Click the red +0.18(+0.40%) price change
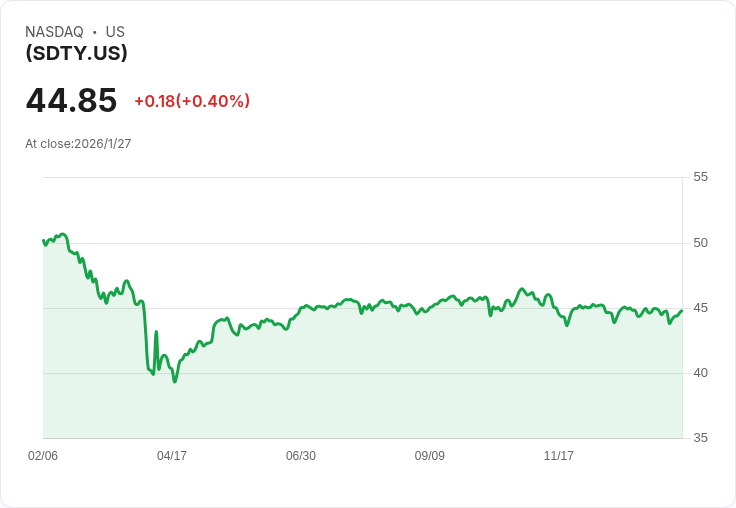The height and width of the screenshot is (508, 736). click(x=192, y=101)
